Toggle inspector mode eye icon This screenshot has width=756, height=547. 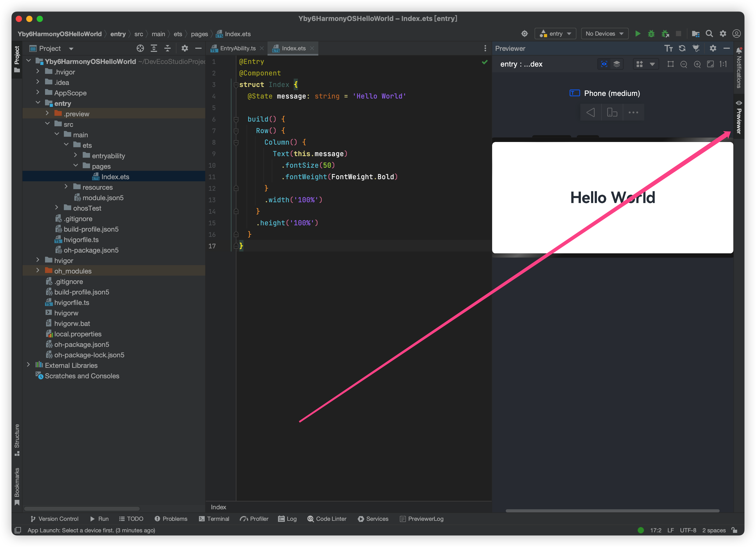pos(604,64)
